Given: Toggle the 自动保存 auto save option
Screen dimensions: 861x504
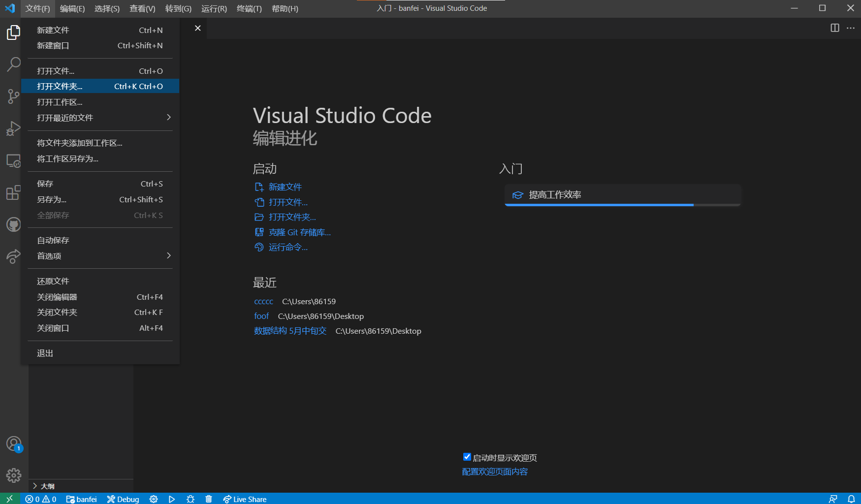Looking at the screenshot, I should point(100,240).
